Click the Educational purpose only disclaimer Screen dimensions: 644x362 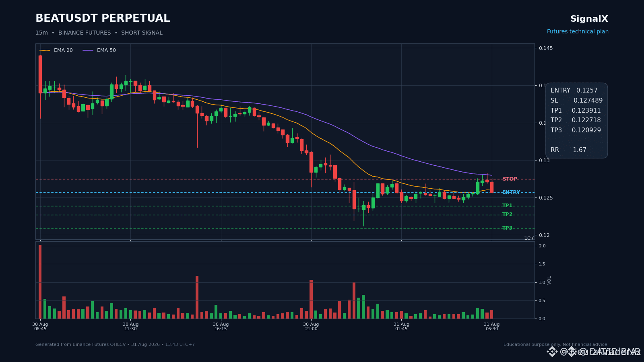point(556,345)
